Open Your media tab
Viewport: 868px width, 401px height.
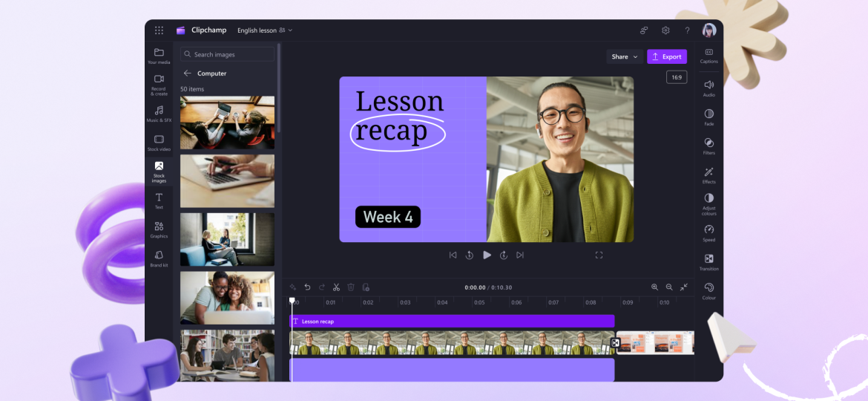click(x=159, y=56)
